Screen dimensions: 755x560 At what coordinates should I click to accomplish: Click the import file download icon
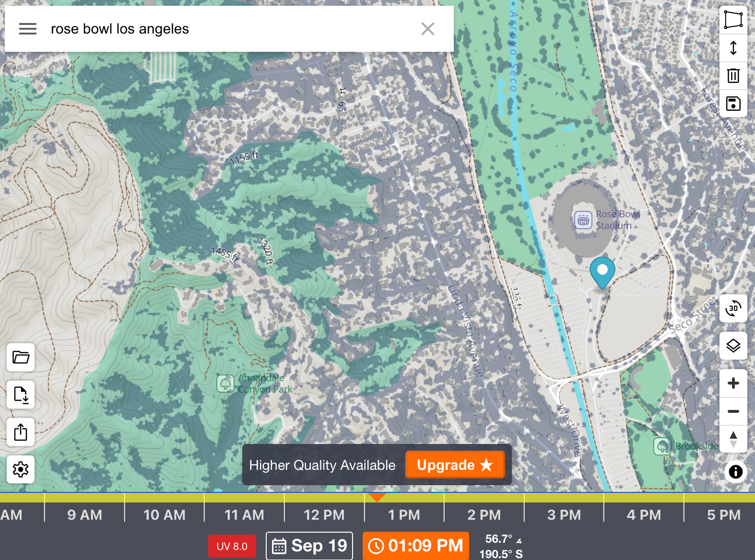click(21, 395)
